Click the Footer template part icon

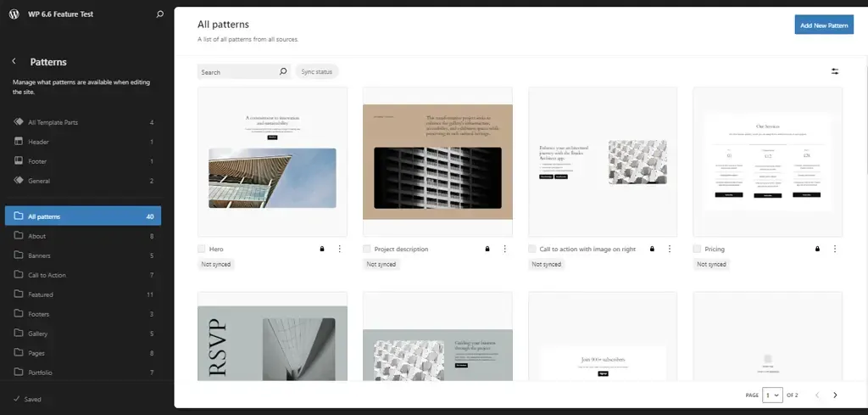pos(19,160)
